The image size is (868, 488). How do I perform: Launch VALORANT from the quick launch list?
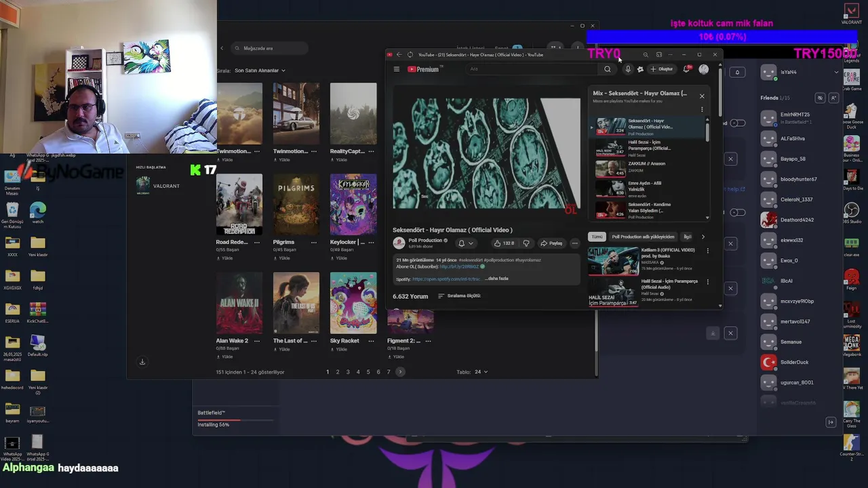[159, 186]
